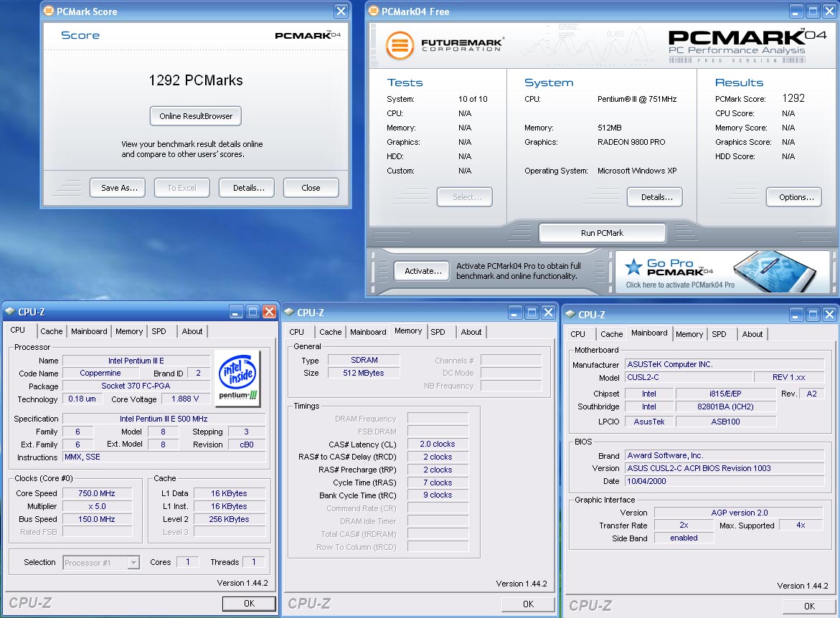Click OK in the right CPU-Z window

tap(809, 607)
